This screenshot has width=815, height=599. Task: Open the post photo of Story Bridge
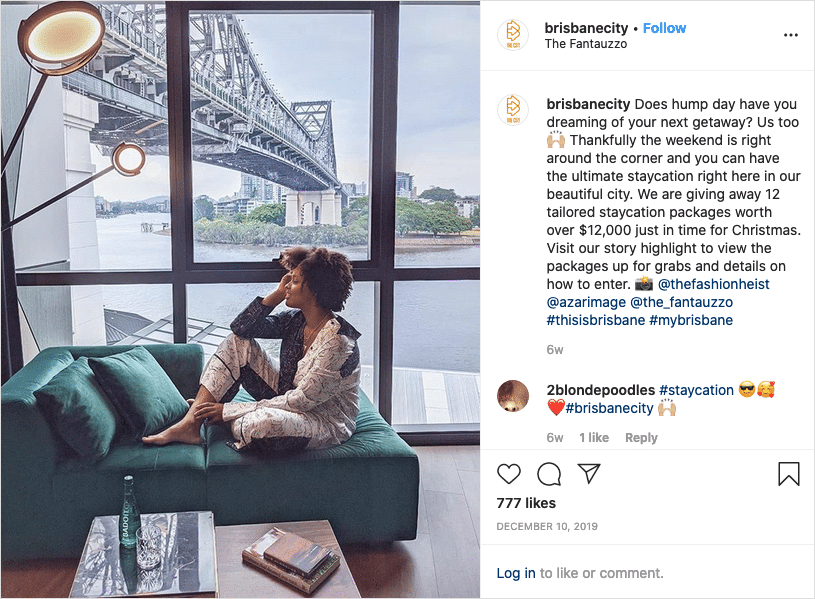pos(240,299)
